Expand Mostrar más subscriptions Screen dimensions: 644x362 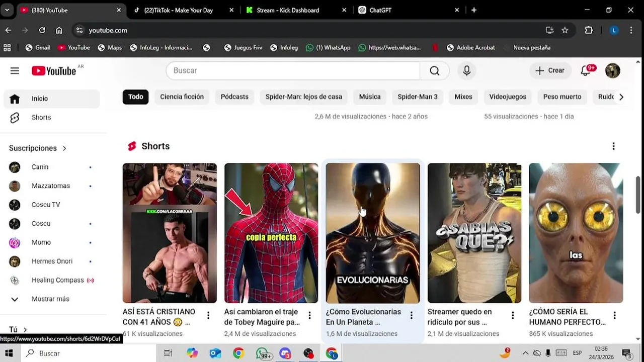coord(52,299)
